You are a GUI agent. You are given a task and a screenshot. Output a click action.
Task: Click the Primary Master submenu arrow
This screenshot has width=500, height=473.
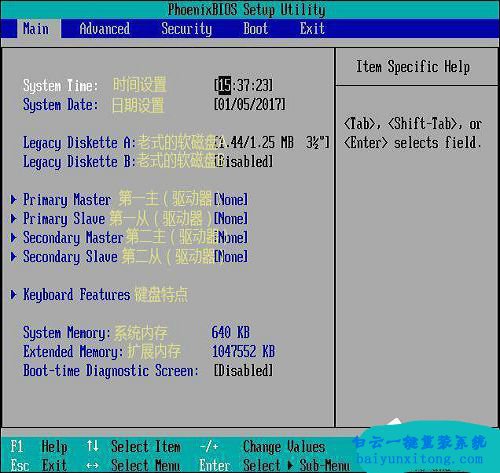[x=13, y=199]
